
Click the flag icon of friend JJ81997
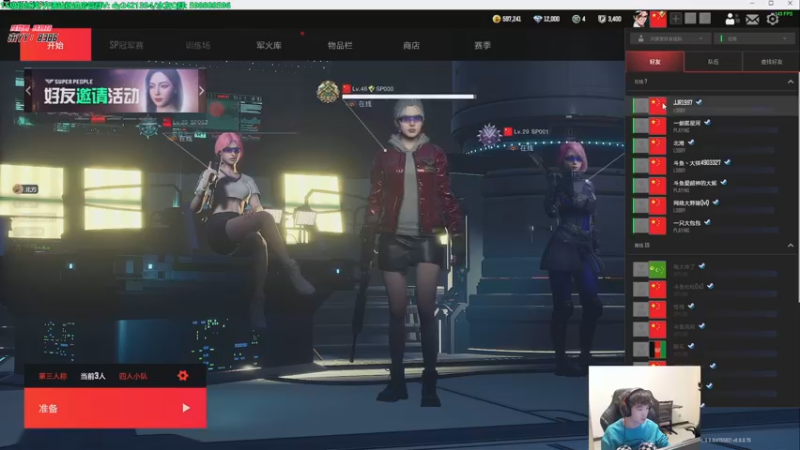pos(658,106)
